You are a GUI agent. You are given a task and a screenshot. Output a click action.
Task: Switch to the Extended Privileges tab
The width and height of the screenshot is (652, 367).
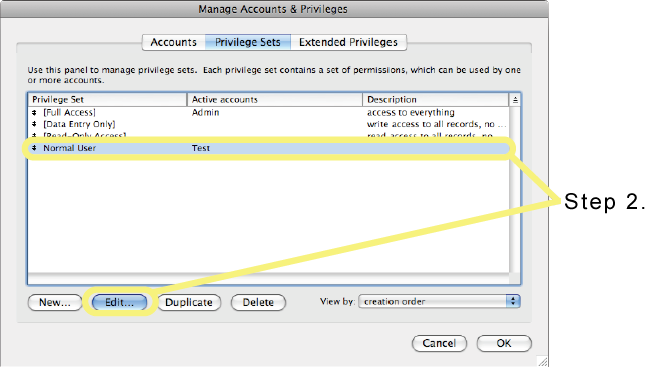348,42
